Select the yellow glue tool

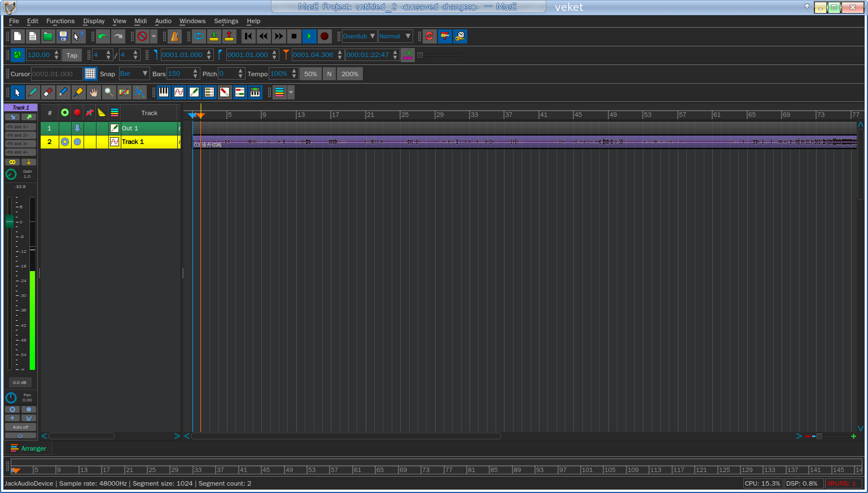tap(78, 92)
